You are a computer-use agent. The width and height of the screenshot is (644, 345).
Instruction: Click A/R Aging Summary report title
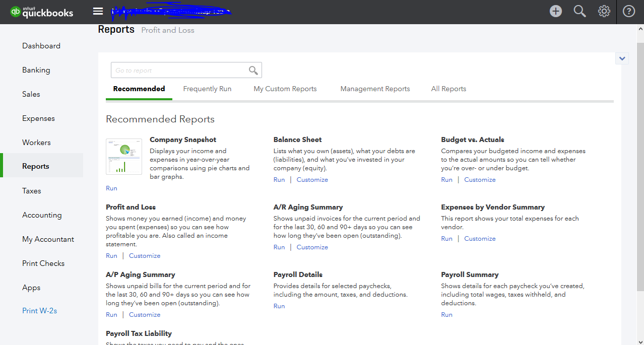click(308, 207)
